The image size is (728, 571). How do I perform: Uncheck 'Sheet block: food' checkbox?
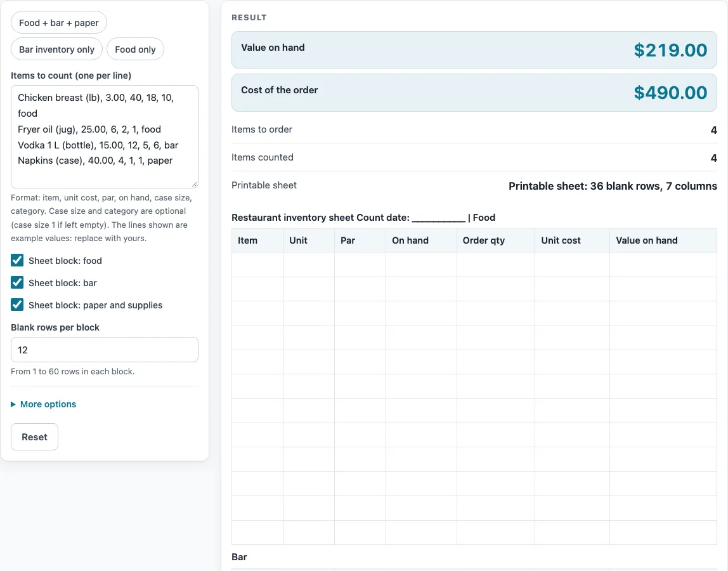pos(17,260)
